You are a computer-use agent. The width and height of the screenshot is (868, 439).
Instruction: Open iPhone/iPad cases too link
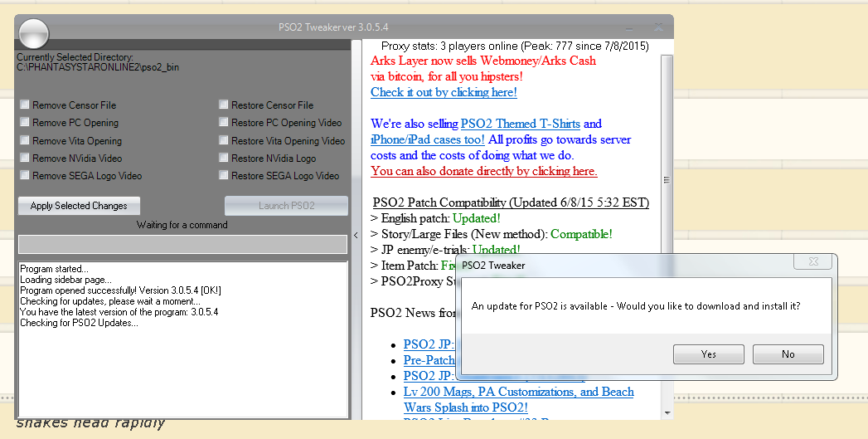point(427,139)
